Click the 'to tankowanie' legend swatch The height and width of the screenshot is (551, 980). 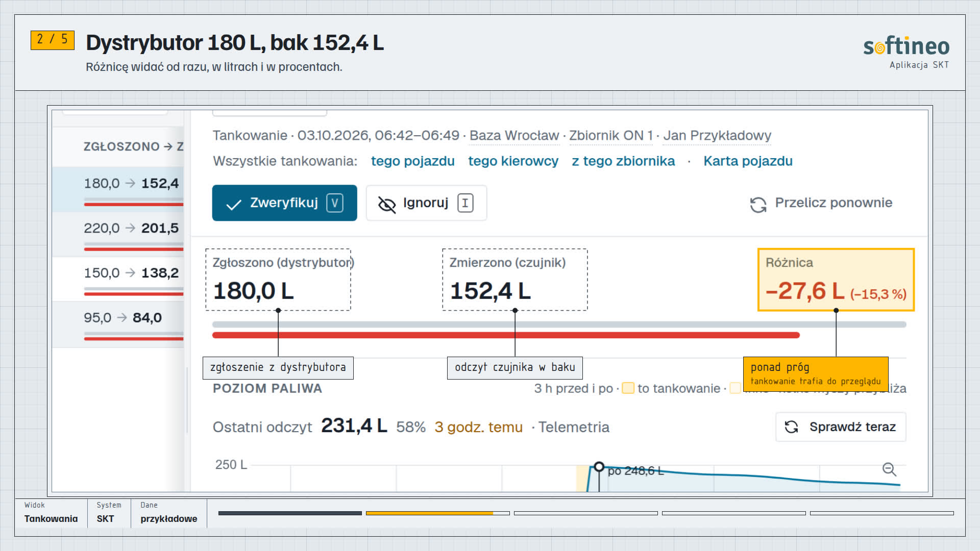coord(628,388)
